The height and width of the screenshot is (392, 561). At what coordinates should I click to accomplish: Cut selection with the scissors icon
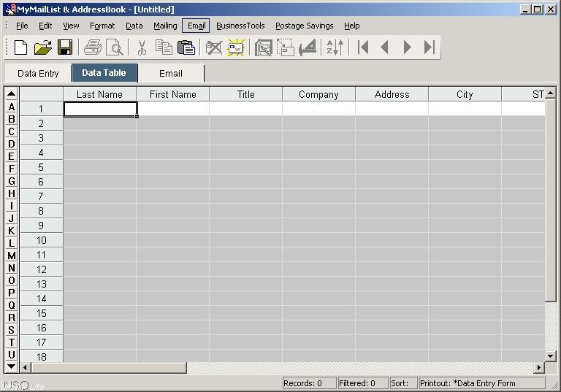pos(142,47)
